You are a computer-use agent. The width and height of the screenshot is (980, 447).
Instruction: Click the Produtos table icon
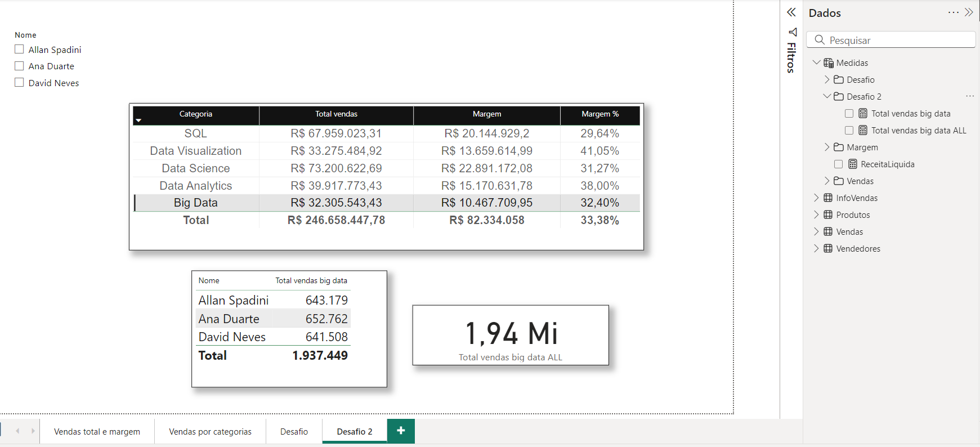pyautogui.click(x=828, y=214)
